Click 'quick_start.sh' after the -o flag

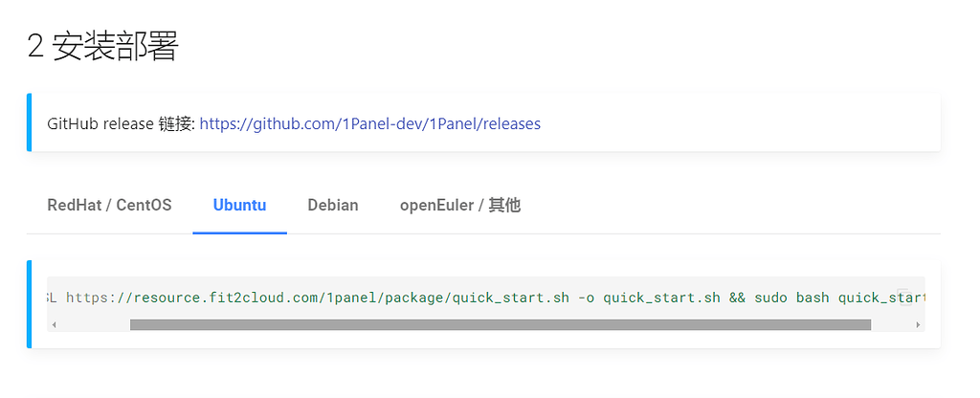pos(662,298)
